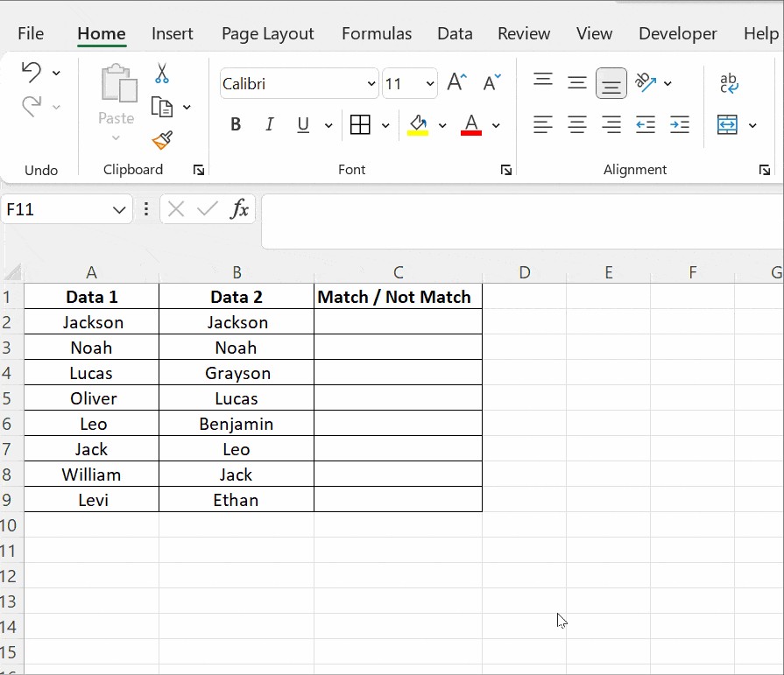Apply the Borders grid icon
This screenshot has height=675, width=784.
(x=360, y=124)
